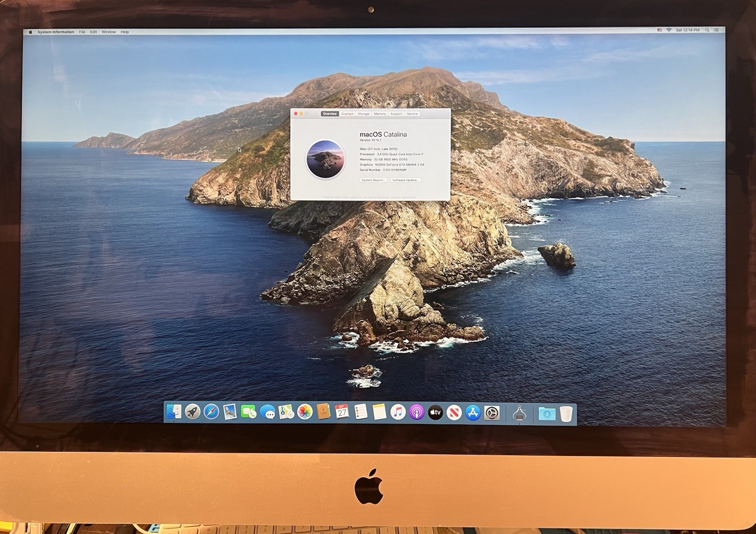
Task: Open the License Agreement link
Action: coord(403,197)
